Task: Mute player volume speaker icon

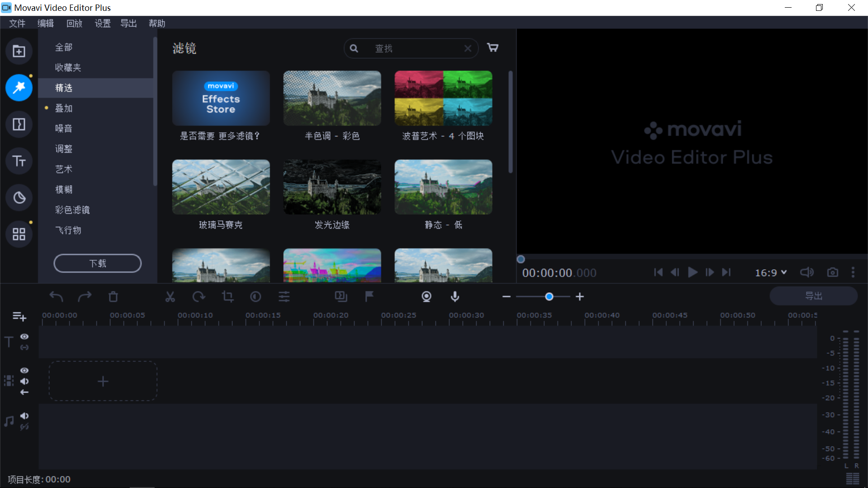Action: click(807, 272)
